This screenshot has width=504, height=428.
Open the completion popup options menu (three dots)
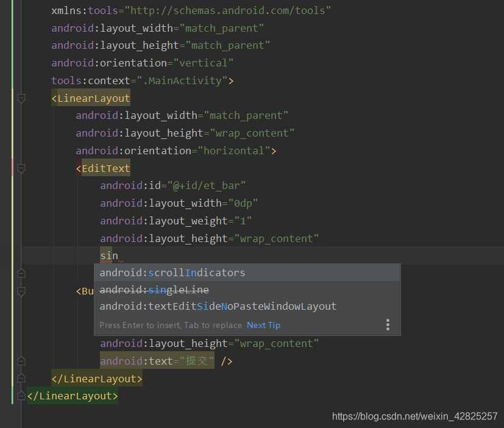[x=388, y=325]
